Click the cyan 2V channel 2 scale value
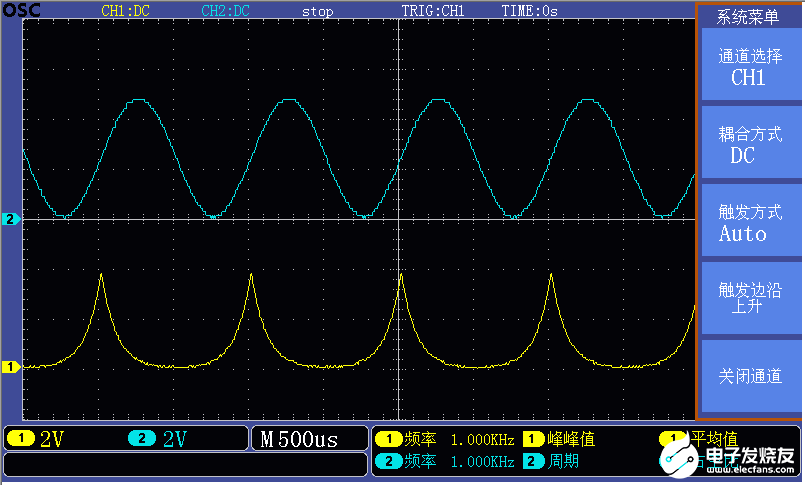805x485 pixels. pos(175,439)
